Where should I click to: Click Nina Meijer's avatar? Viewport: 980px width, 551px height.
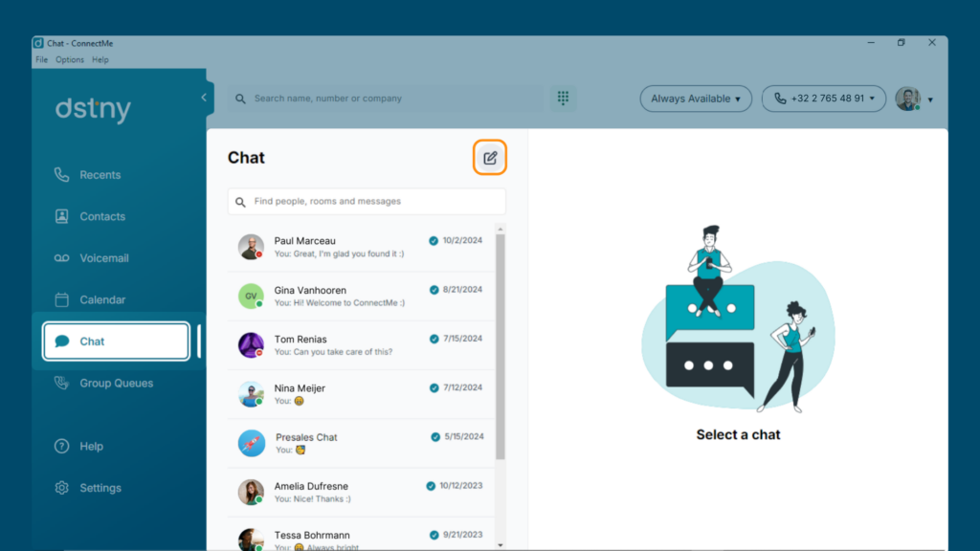(251, 394)
